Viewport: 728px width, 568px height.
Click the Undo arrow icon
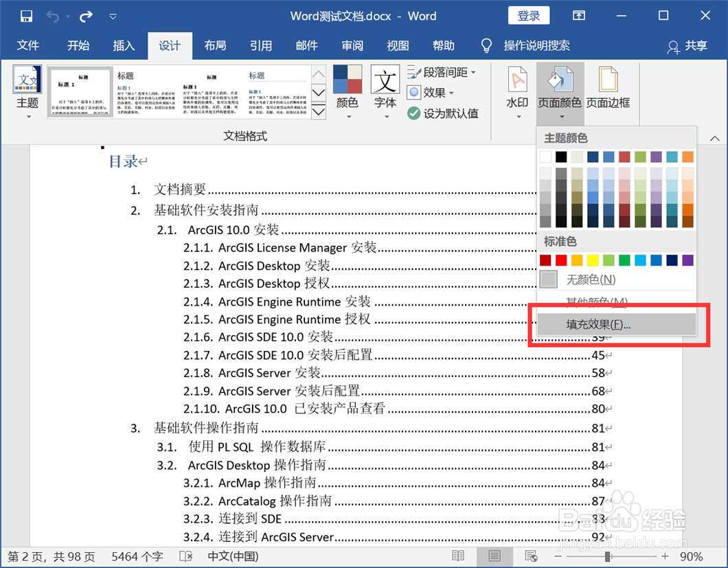click(53, 16)
